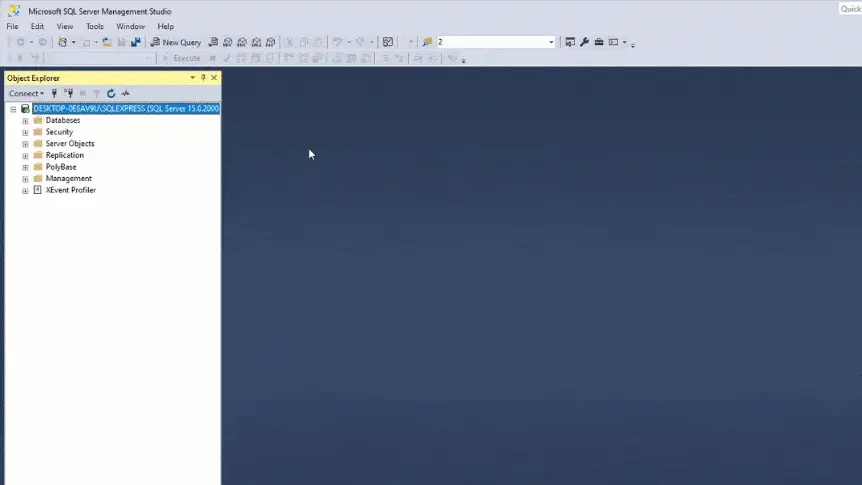Click the Execute button

(181, 58)
